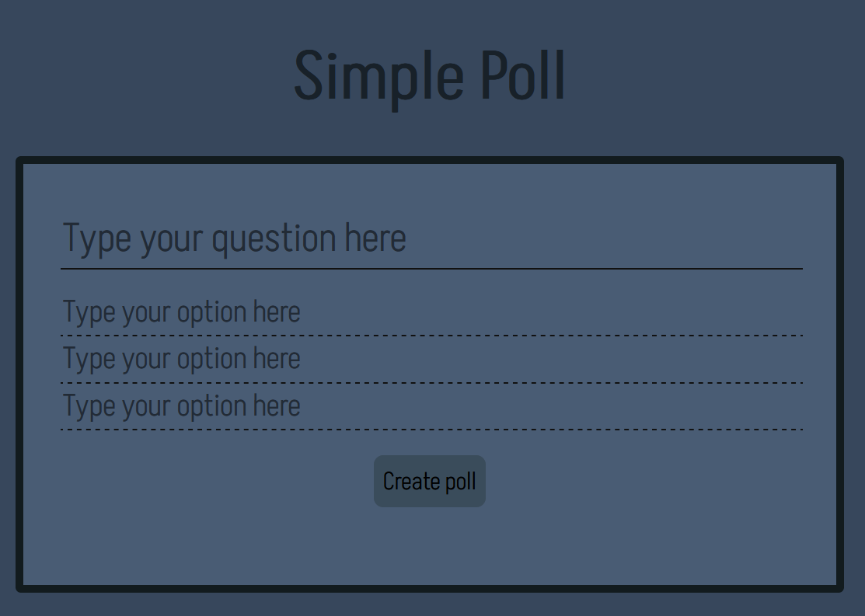Viewport: 865px width, 616px height.
Task: Click the Create poll button
Action: pyautogui.click(x=429, y=481)
